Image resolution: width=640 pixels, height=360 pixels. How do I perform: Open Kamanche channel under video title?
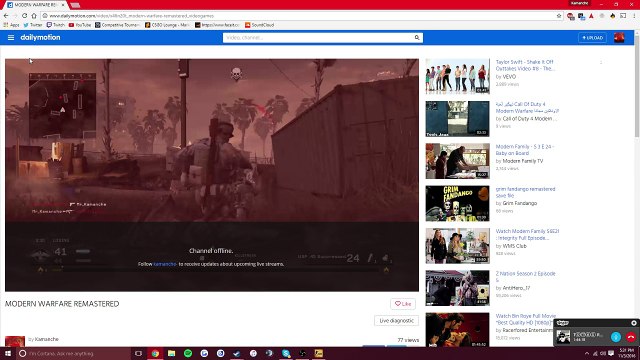(x=47, y=339)
